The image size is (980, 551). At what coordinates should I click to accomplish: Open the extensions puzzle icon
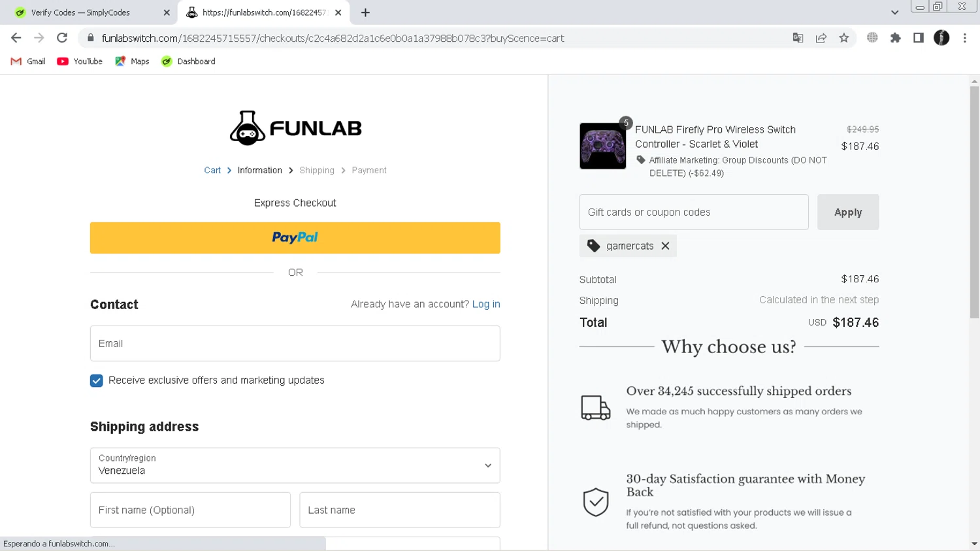pyautogui.click(x=896, y=38)
